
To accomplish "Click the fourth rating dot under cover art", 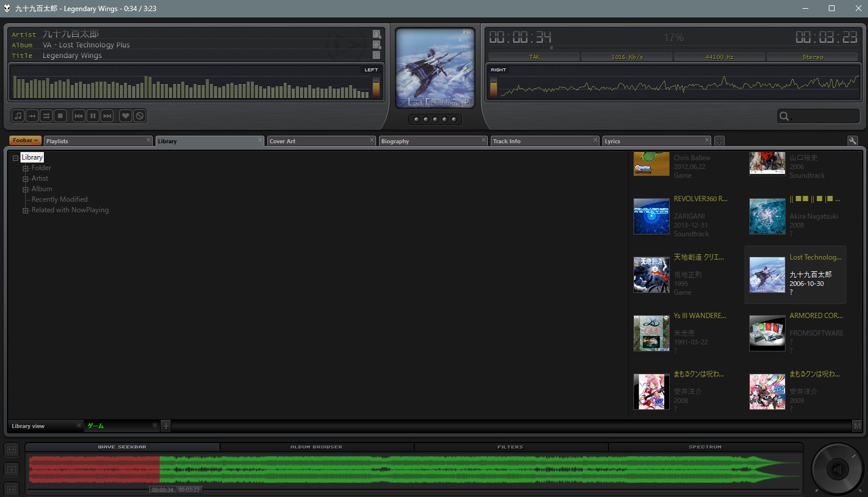I will pyautogui.click(x=445, y=119).
